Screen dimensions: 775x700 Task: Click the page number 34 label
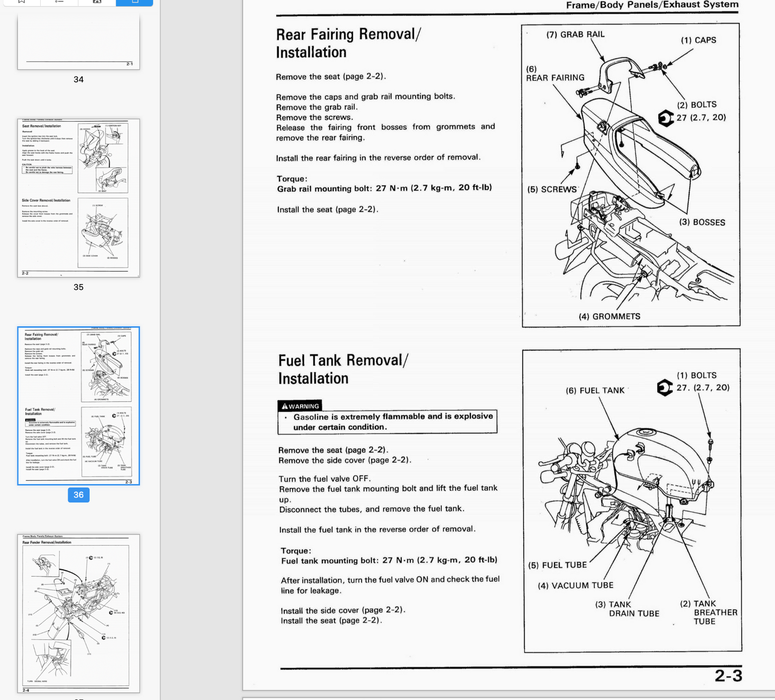pos(78,79)
